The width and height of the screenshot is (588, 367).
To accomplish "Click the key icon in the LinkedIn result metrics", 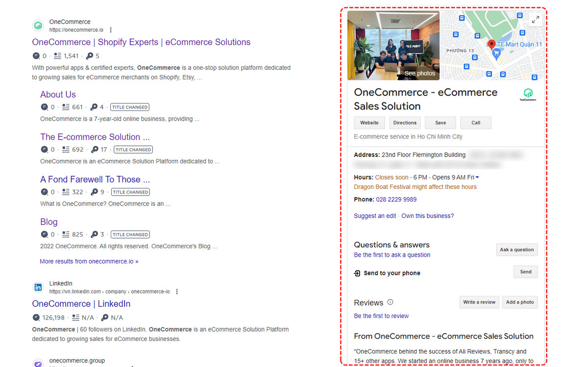I will point(104,317).
